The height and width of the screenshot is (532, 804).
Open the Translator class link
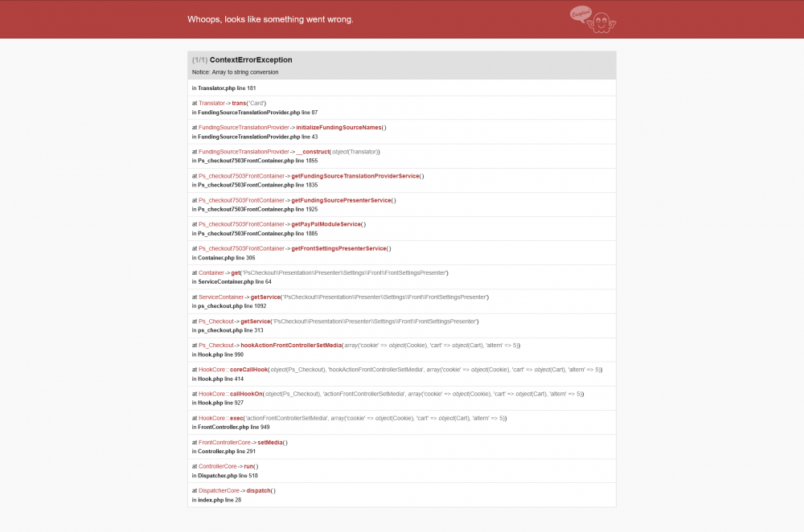212,103
